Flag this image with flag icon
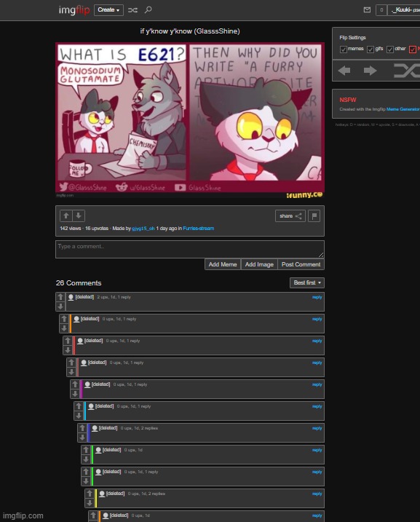 point(314,216)
